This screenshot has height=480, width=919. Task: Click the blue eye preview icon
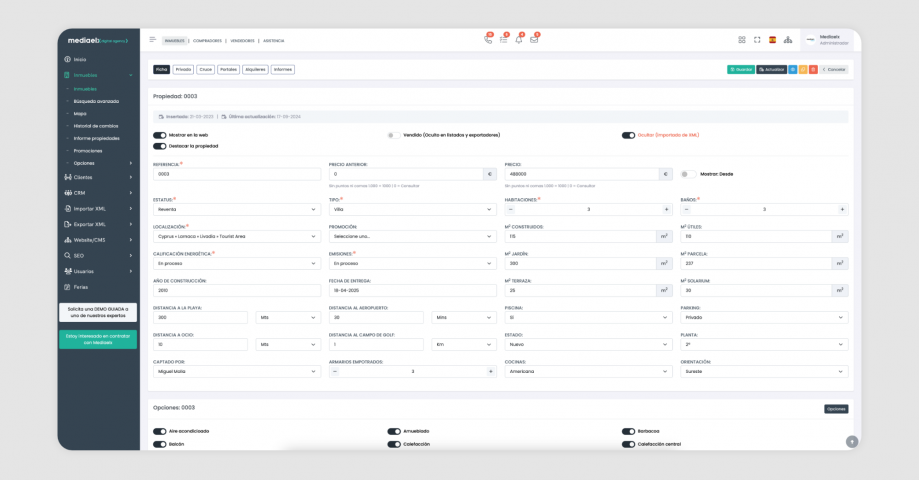click(793, 69)
